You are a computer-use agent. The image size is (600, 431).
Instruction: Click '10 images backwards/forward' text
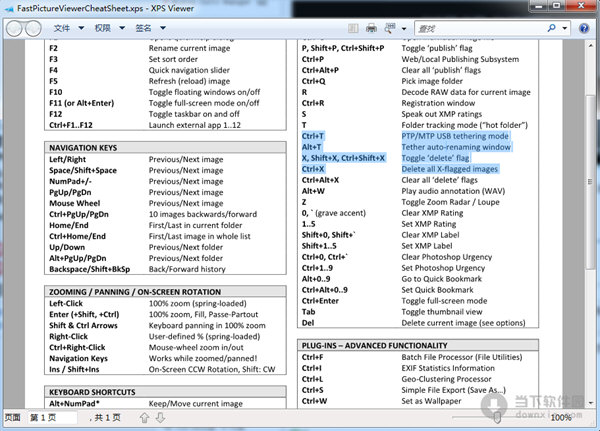203,214
